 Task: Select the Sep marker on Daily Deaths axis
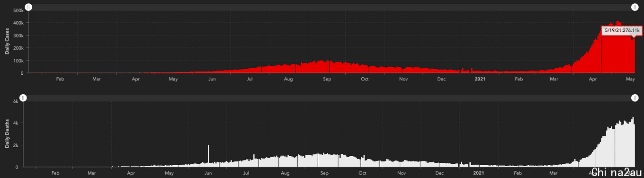click(x=324, y=173)
